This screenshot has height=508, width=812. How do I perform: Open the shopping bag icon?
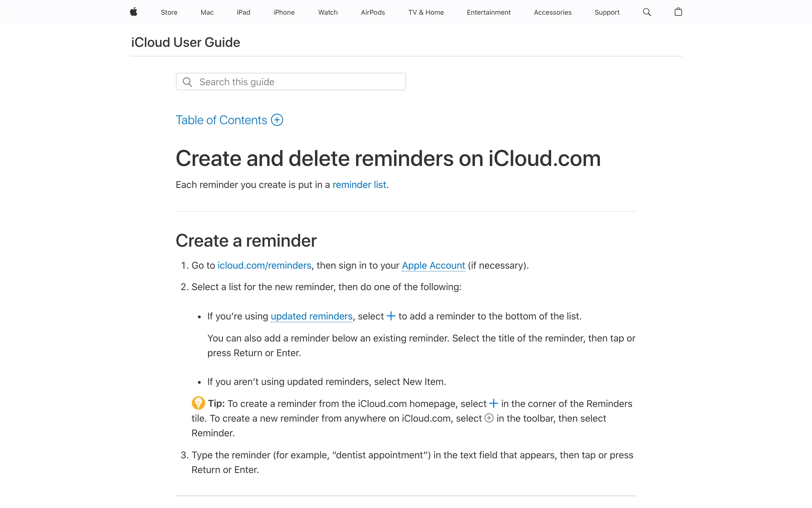pos(678,12)
